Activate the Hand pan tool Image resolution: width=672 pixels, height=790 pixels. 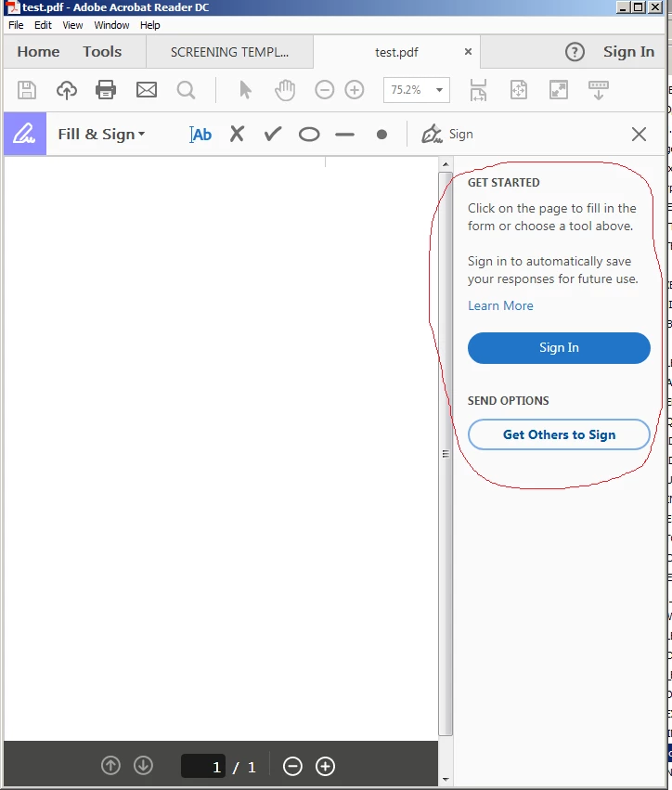point(285,90)
